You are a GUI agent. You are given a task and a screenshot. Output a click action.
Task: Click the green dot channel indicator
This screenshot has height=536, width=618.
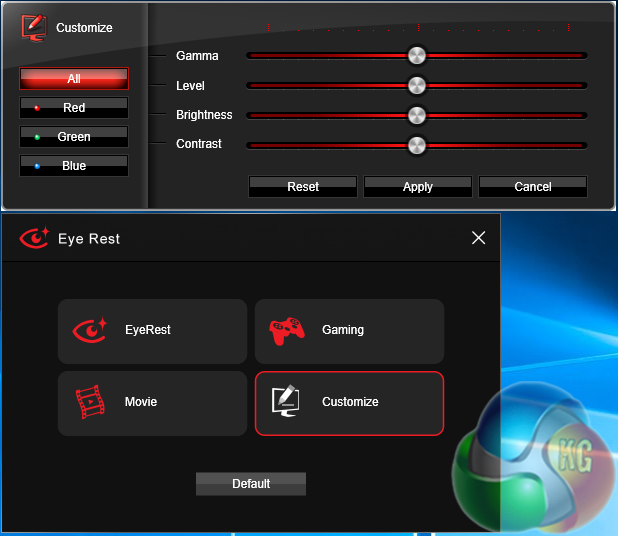[37, 137]
